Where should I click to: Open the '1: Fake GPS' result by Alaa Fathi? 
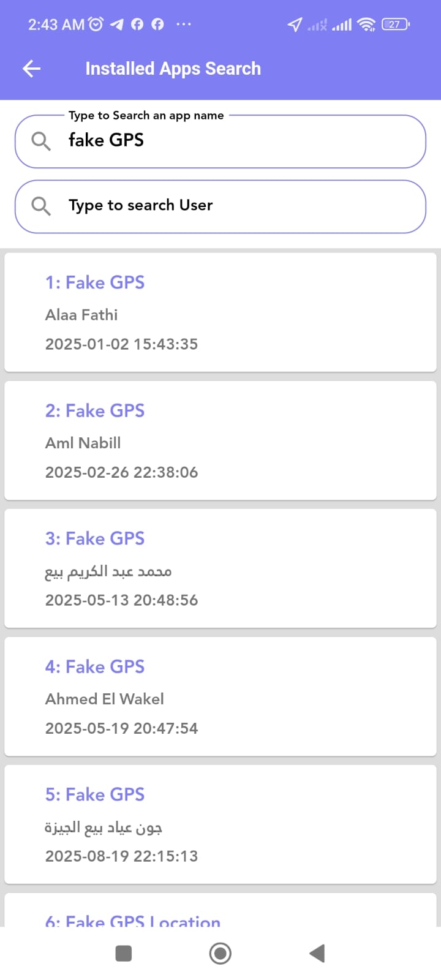coord(221,312)
